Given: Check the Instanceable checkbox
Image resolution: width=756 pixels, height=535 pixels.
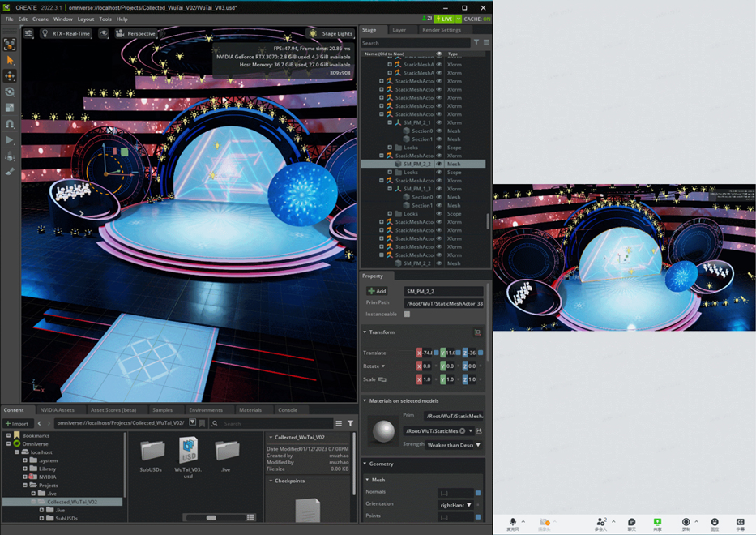Looking at the screenshot, I should [407, 314].
